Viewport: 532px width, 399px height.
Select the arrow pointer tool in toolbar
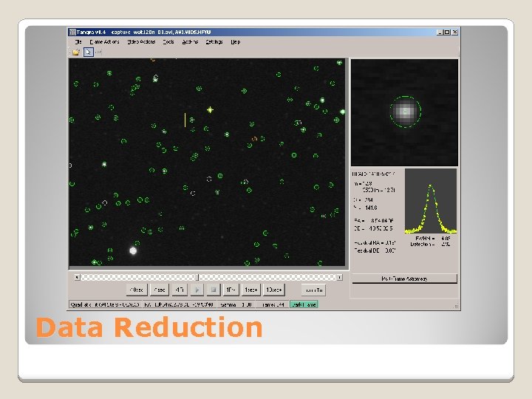[x=88, y=52]
